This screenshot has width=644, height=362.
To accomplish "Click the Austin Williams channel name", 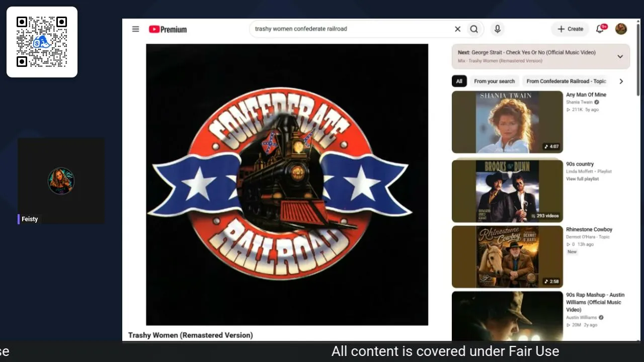I will tap(581, 318).
